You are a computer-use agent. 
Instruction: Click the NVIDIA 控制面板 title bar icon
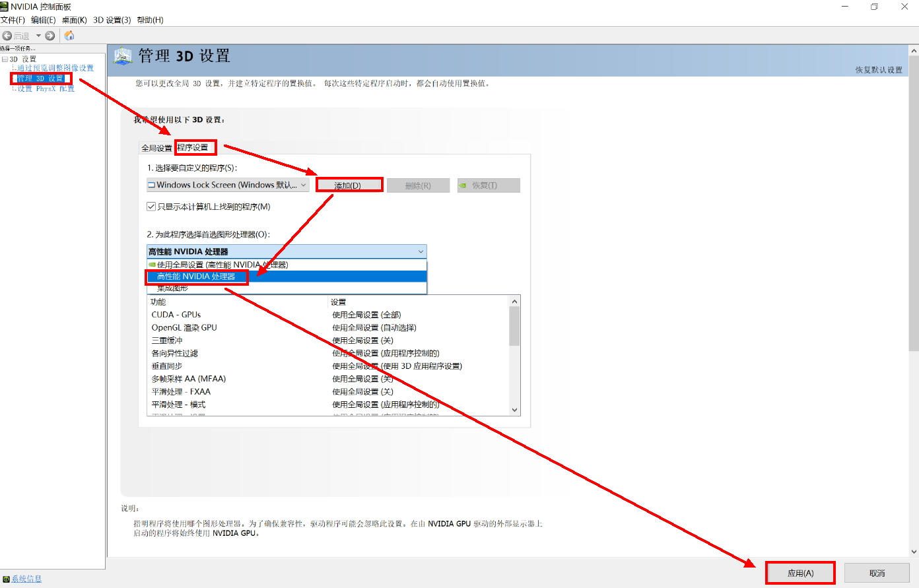pyautogui.click(x=5, y=7)
